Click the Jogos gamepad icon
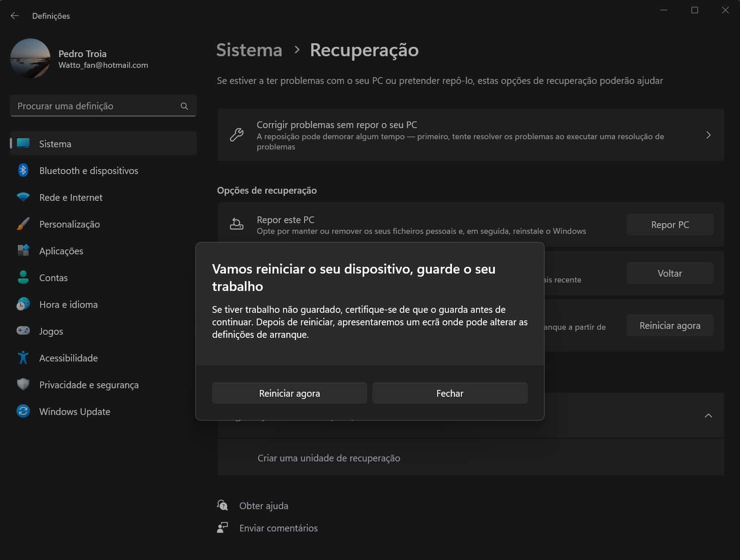Screen dimensions: 740x560 point(23,331)
